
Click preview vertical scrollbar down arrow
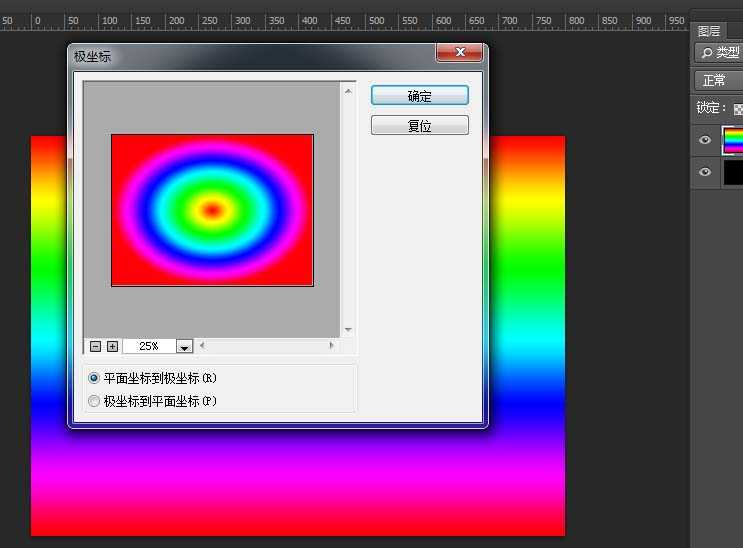(x=348, y=329)
